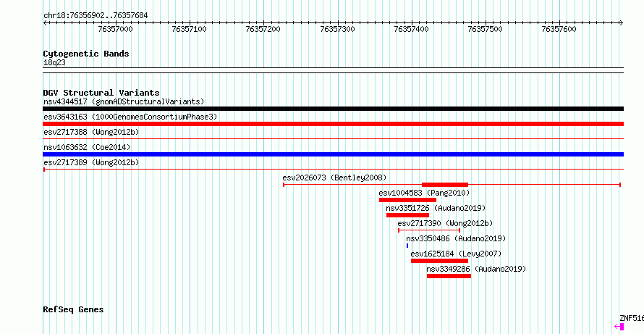The width and height of the screenshot is (644, 334).
Task: Open nsv4344517 (gnomADStructuralVariants) label
Action: click(x=124, y=101)
